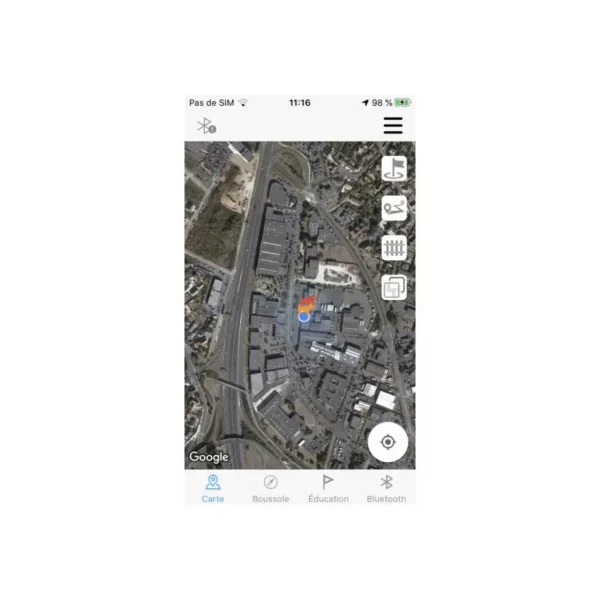Open the route path tool button
600x600 pixels.
click(x=394, y=208)
